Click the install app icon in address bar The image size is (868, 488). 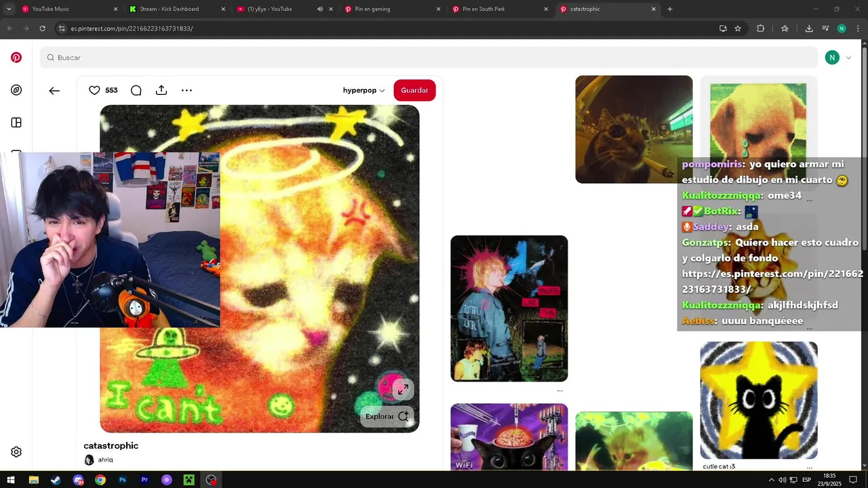(723, 28)
